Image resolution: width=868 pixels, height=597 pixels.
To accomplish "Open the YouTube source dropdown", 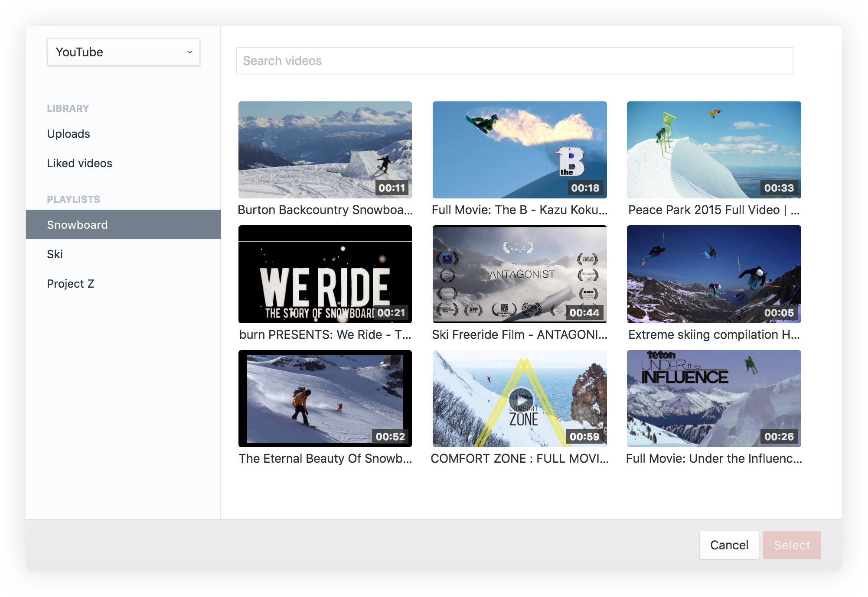I will [123, 52].
